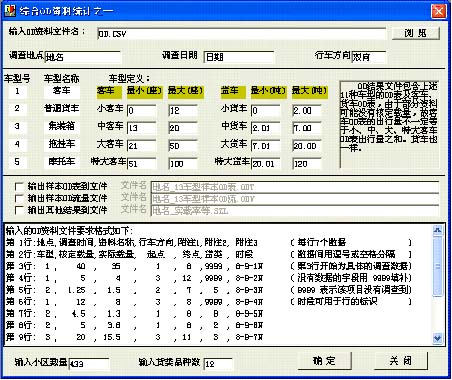Click the 关闭 button at bottom
Image resolution: width=452 pixels, height=380 pixels.
(400, 361)
